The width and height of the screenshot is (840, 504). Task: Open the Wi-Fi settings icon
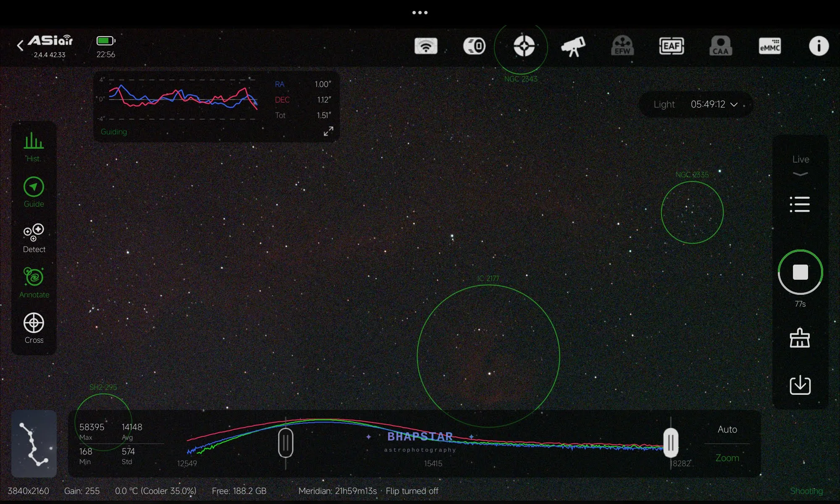[x=426, y=46]
